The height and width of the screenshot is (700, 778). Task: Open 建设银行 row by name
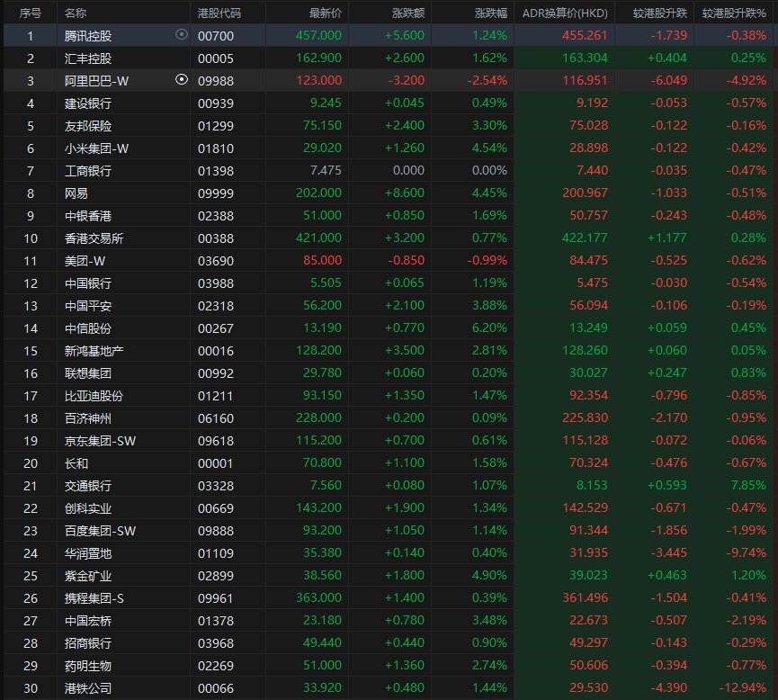pyautogui.click(x=88, y=103)
